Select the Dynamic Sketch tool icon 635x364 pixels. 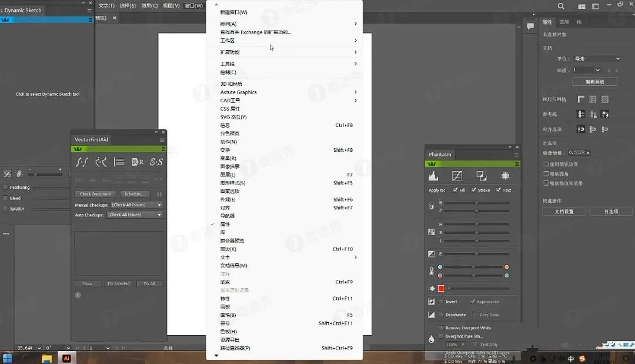[x=7, y=19]
